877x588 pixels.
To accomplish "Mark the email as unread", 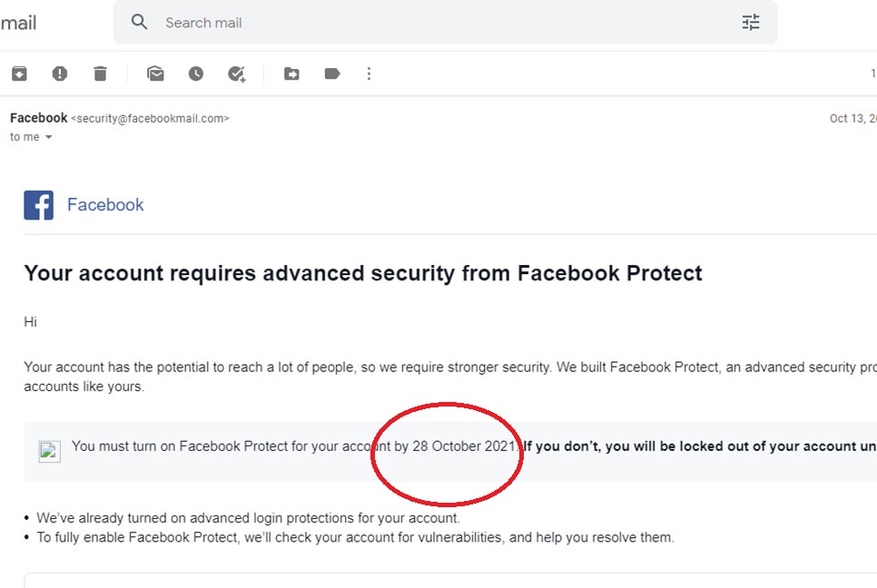I will [156, 73].
